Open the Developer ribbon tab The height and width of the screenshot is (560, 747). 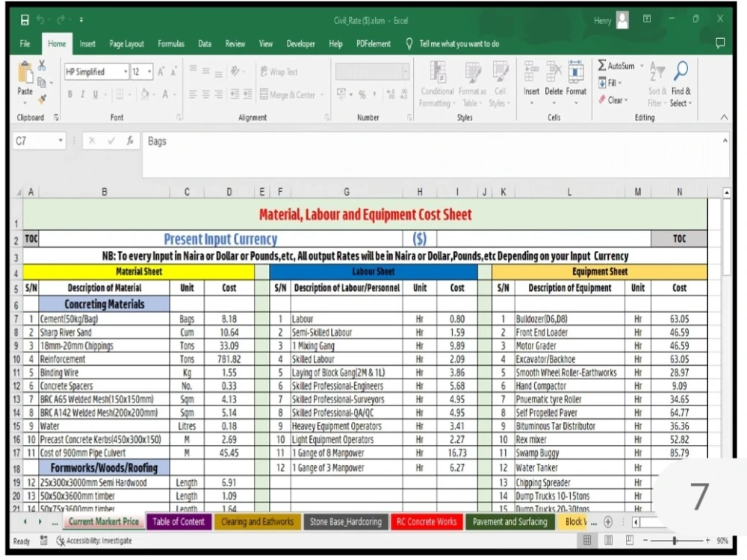300,44
